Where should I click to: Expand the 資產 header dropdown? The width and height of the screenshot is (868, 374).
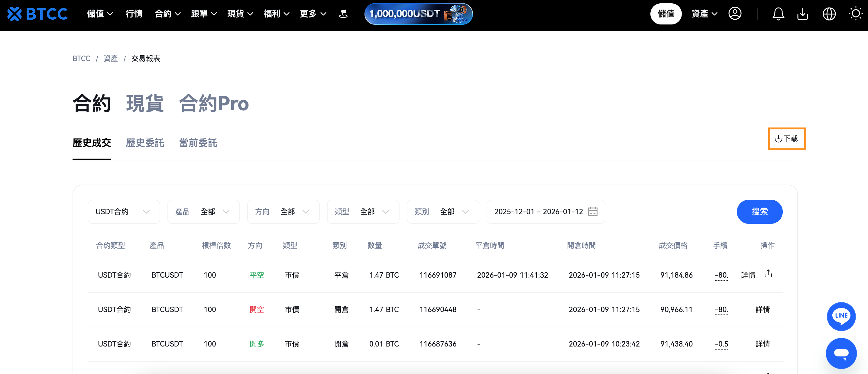coord(704,14)
